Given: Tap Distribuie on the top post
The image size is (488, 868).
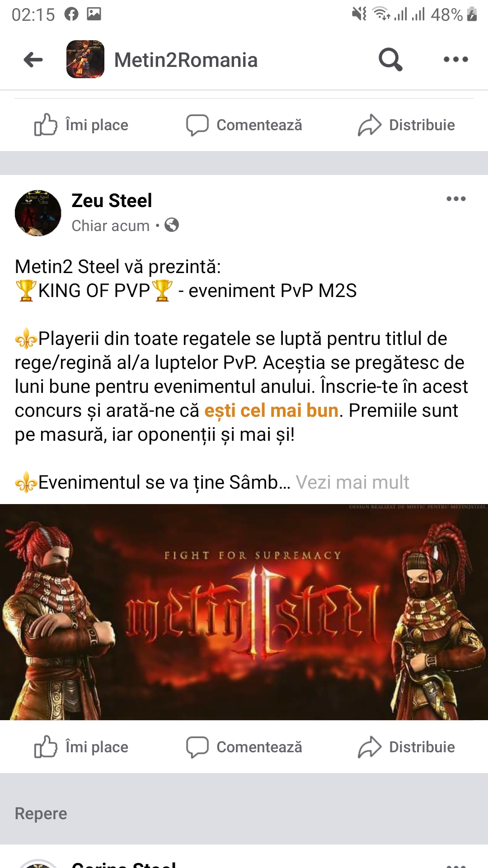Looking at the screenshot, I should tap(406, 125).
